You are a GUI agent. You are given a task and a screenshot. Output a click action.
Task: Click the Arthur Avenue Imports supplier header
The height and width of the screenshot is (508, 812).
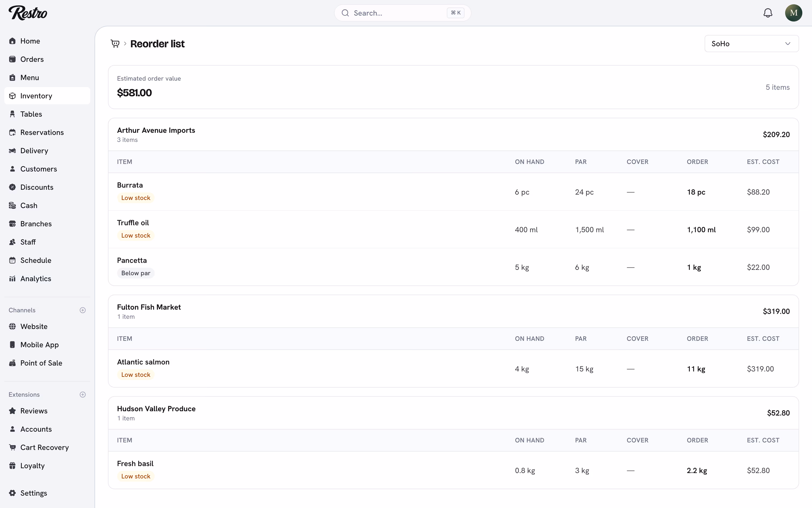pos(453,134)
